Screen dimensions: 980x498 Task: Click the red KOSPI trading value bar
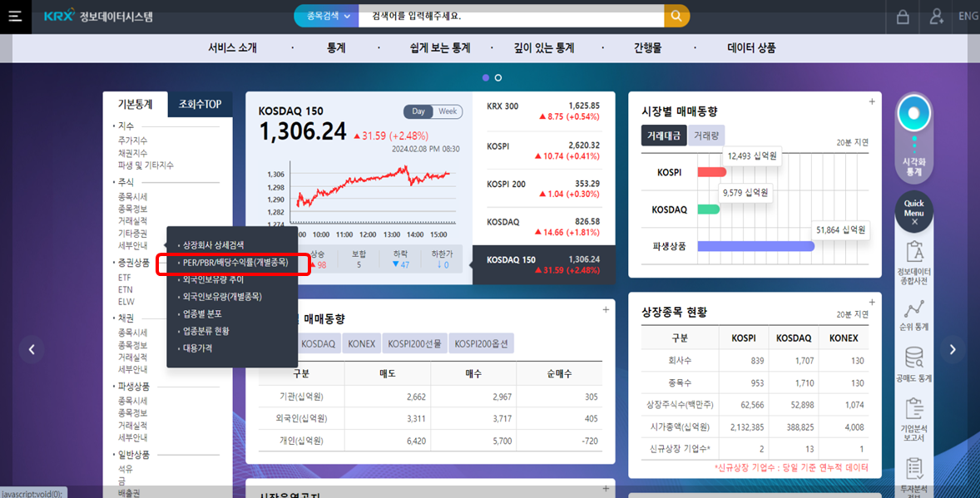coord(712,172)
